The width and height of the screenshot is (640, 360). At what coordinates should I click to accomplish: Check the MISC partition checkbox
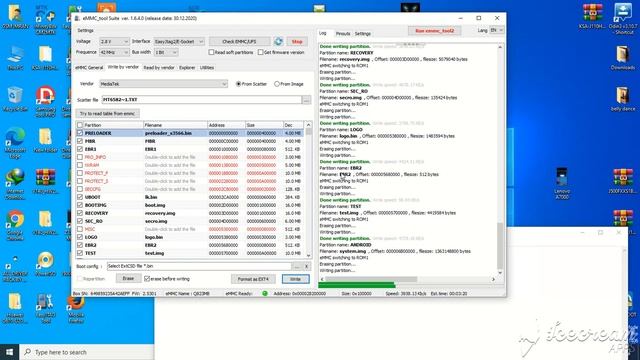(x=80, y=229)
